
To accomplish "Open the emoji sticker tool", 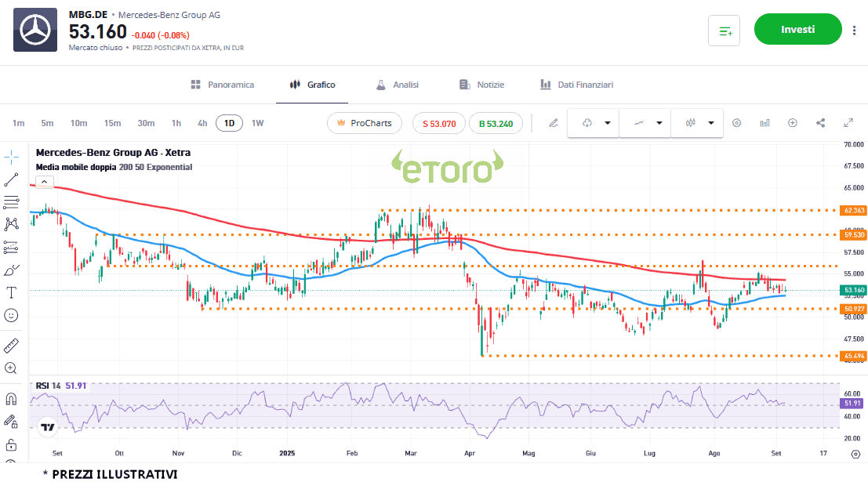I will point(11,315).
